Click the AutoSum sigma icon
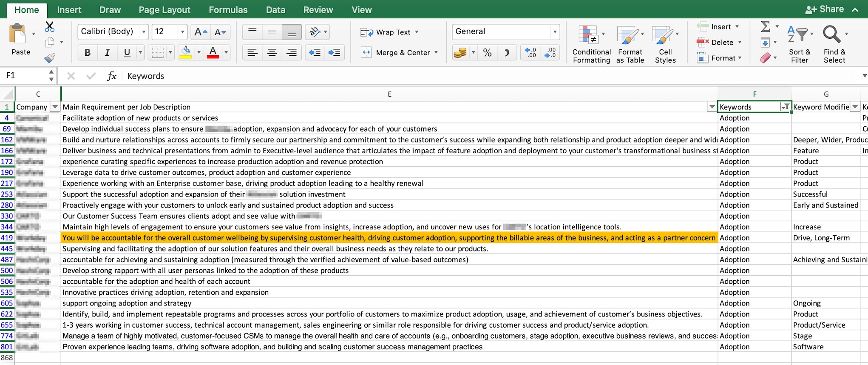 (x=766, y=27)
